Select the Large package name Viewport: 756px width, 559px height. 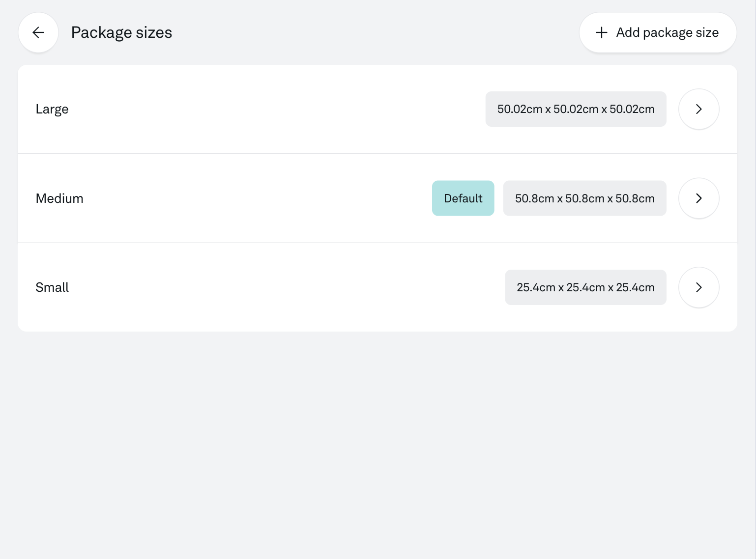click(52, 109)
